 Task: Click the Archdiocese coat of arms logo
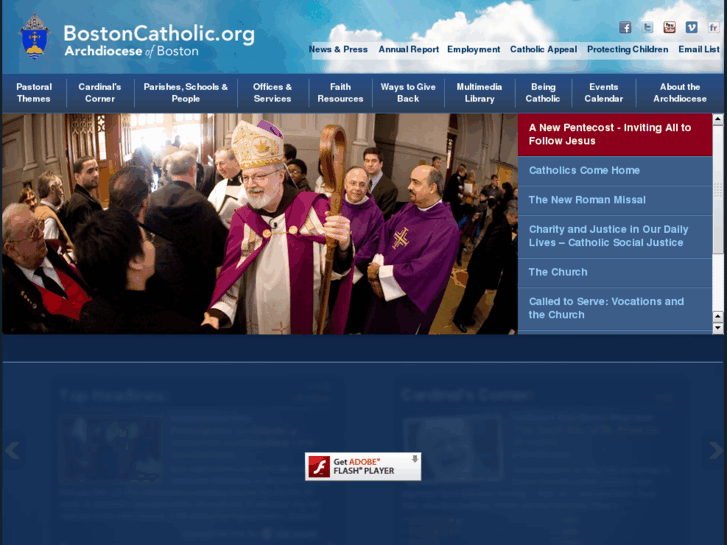point(33,37)
